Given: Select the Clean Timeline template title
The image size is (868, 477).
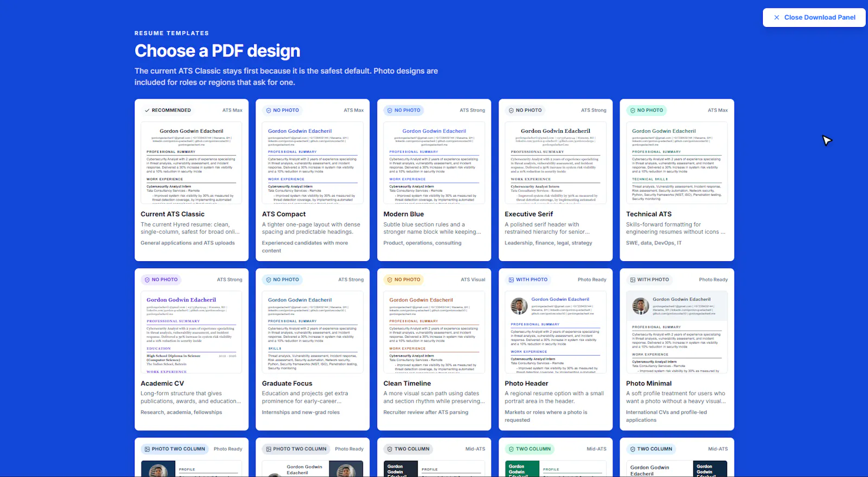Looking at the screenshot, I should click(407, 383).
